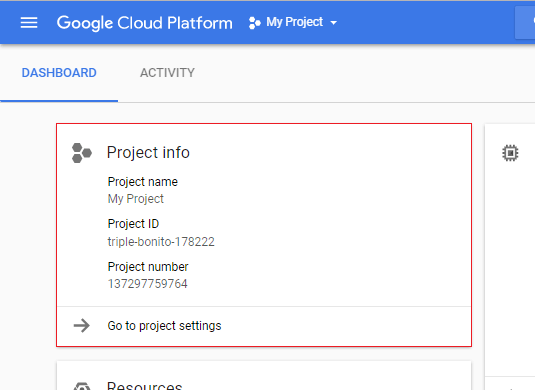The width and height of the screenshot is (535, 390).
Task: Click the project hexagons icon in the header
Action: (x=255, y=23)
